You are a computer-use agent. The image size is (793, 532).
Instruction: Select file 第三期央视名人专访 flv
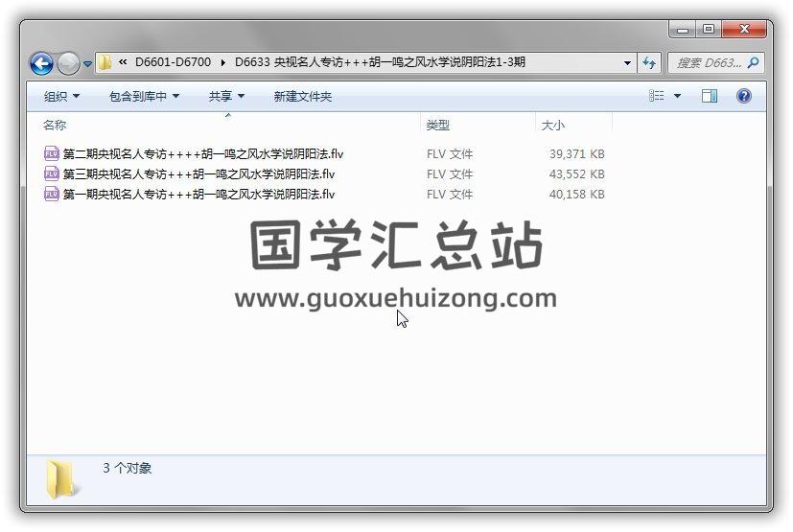click(x=198, y=173)
